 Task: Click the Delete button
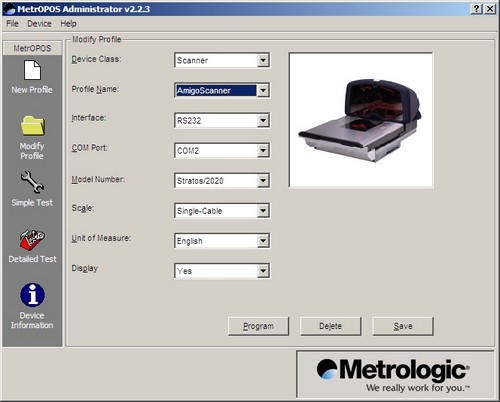(330, 326)
